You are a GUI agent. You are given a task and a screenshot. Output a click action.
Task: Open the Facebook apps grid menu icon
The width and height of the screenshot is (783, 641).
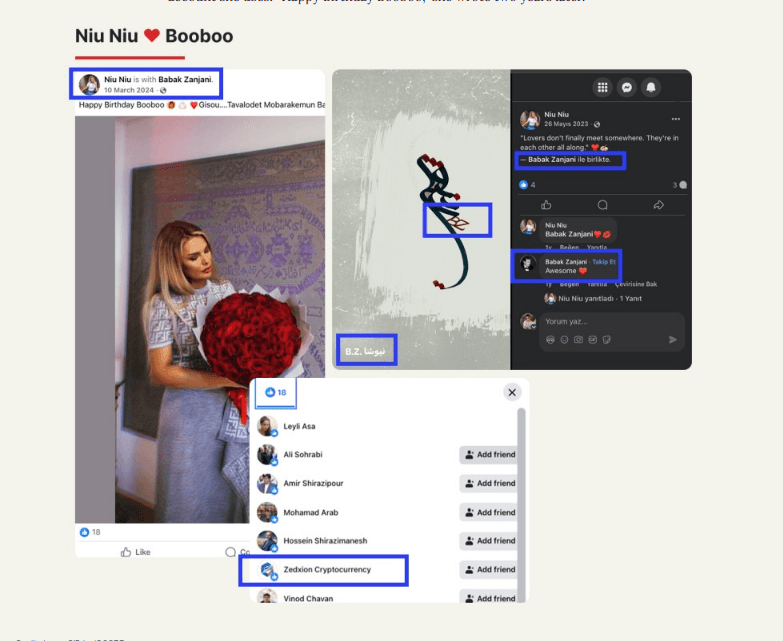coord(602,87)
